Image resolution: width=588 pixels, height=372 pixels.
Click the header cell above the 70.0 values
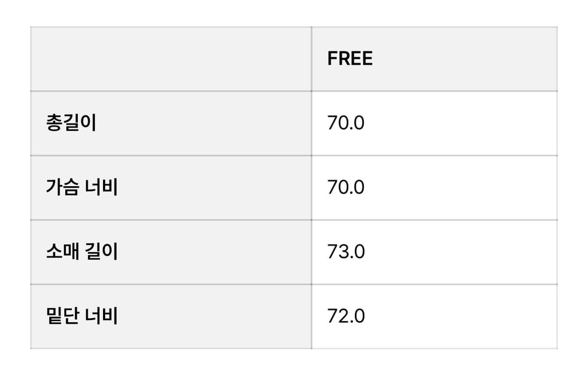click(x=434, y=59)
